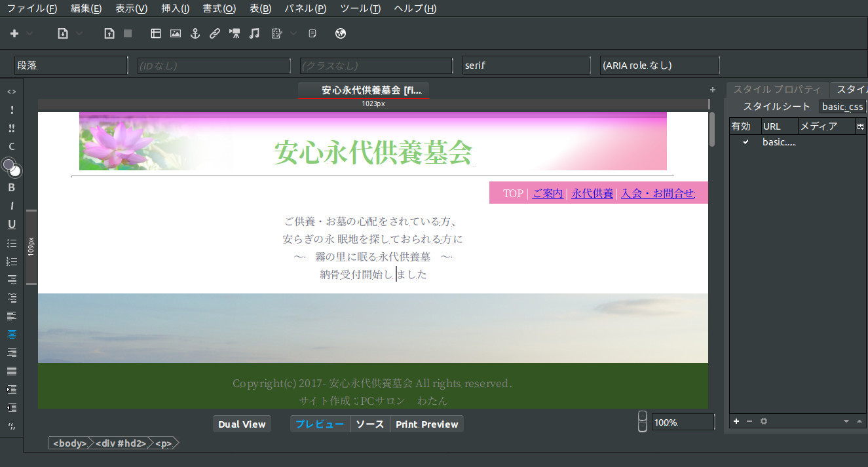Insert a link using the chain icon
This screenshot has width=868, height=467.
(x=215, y=33)
